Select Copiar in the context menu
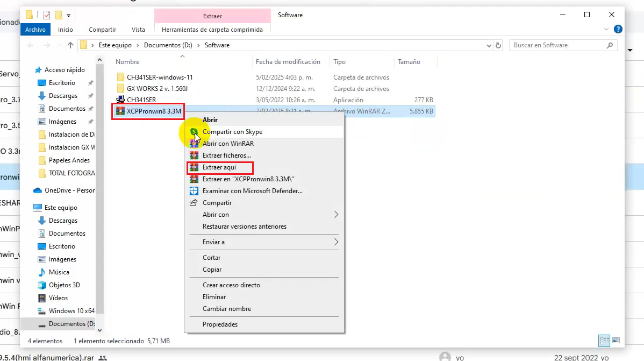This screenshot has height=361, width=644. 212,270
